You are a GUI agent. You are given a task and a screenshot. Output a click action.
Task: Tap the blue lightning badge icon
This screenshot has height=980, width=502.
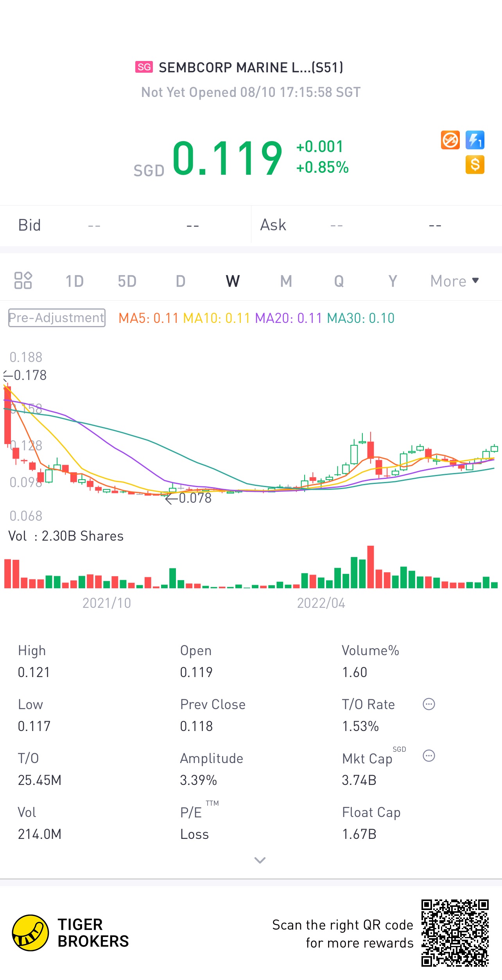pos(475,140)
